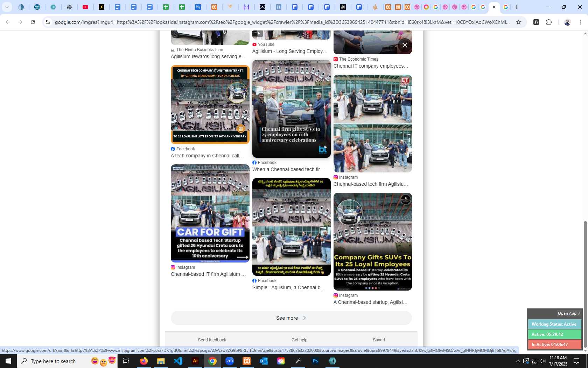
Task: Open Task View from the taskbar
Action: tap(126, 361)
